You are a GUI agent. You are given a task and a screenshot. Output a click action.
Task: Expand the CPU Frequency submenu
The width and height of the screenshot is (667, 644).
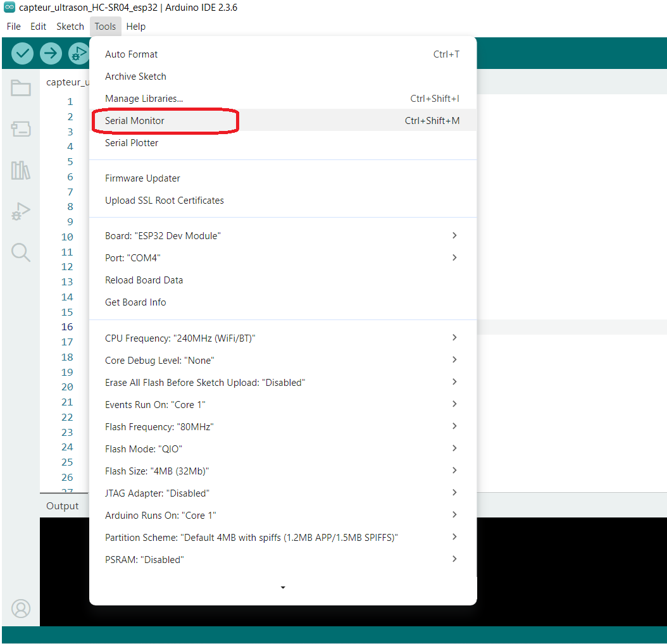[283, 338]
